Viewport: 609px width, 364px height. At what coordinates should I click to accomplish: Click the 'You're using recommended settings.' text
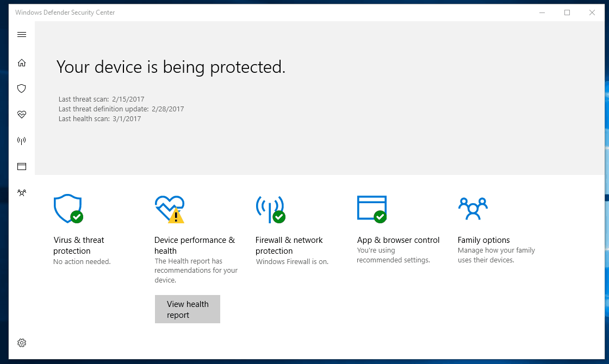coord(394,255)
